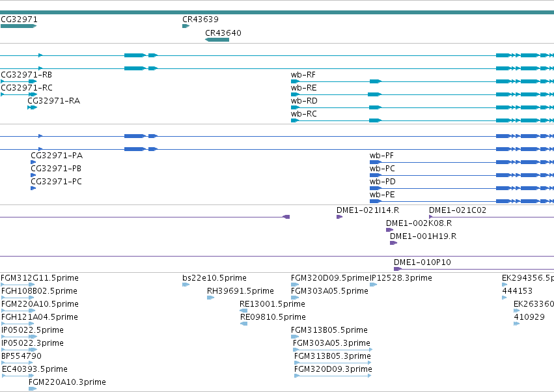Select the CR43639 gene label
Viewport: 554px width, 392px height.
tap(201, 20)
